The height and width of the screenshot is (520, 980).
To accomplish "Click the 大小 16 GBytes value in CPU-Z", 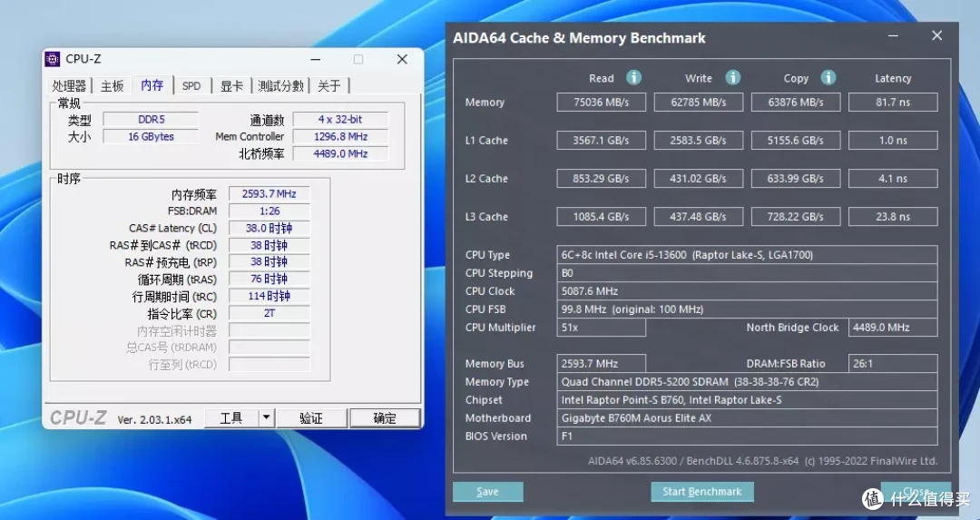I will tap(151, 136).
